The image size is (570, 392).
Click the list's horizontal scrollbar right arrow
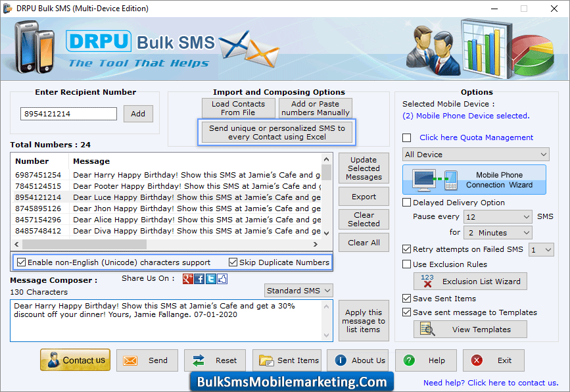(316, 245)
